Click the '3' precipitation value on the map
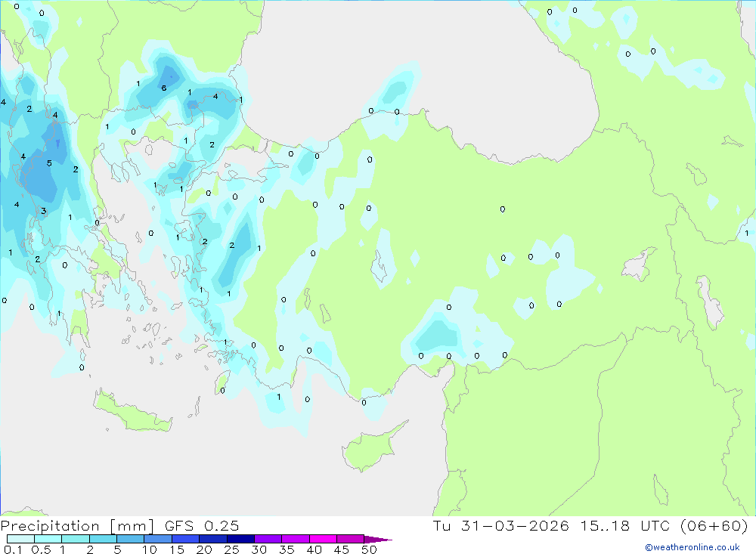 click(x=43, y=211)
